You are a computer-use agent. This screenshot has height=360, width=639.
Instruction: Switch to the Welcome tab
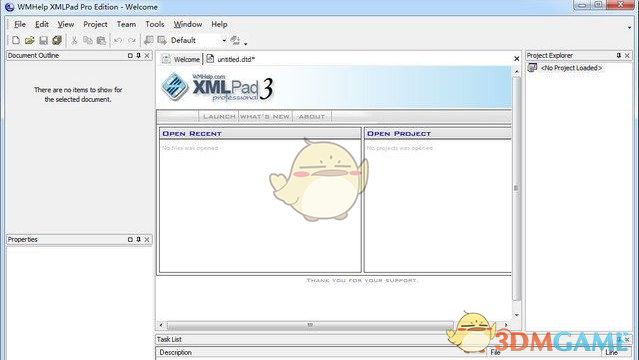click(181, 59)
